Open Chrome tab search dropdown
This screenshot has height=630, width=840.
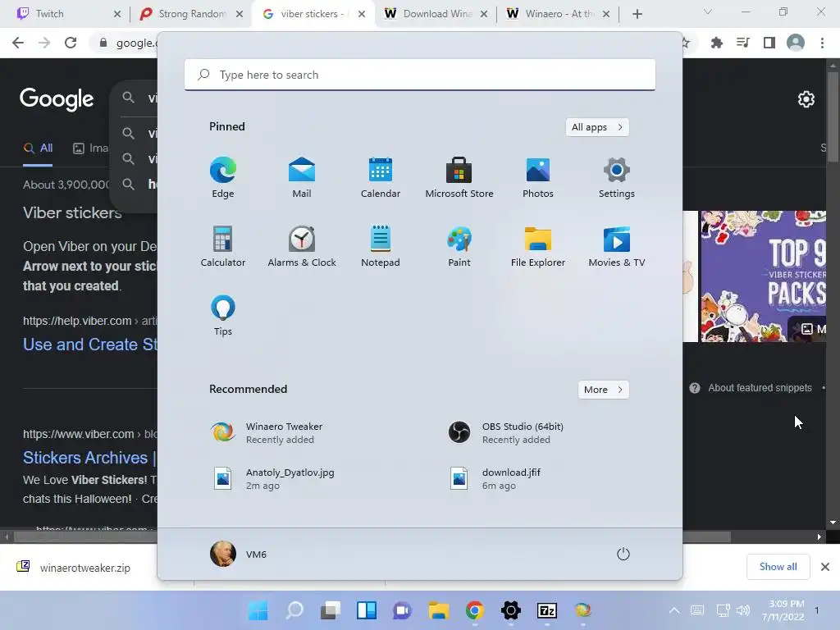click(x=708, y=11)
